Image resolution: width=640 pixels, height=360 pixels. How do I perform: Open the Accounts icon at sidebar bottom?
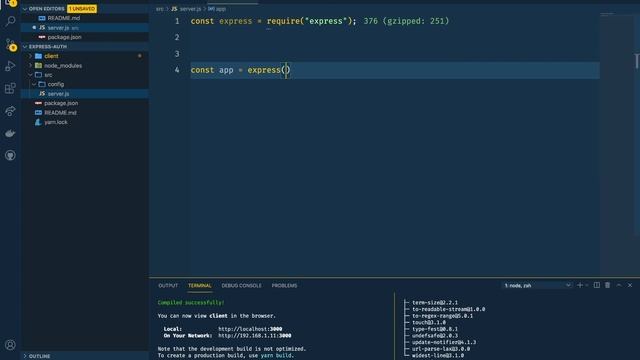pos(10,345)
